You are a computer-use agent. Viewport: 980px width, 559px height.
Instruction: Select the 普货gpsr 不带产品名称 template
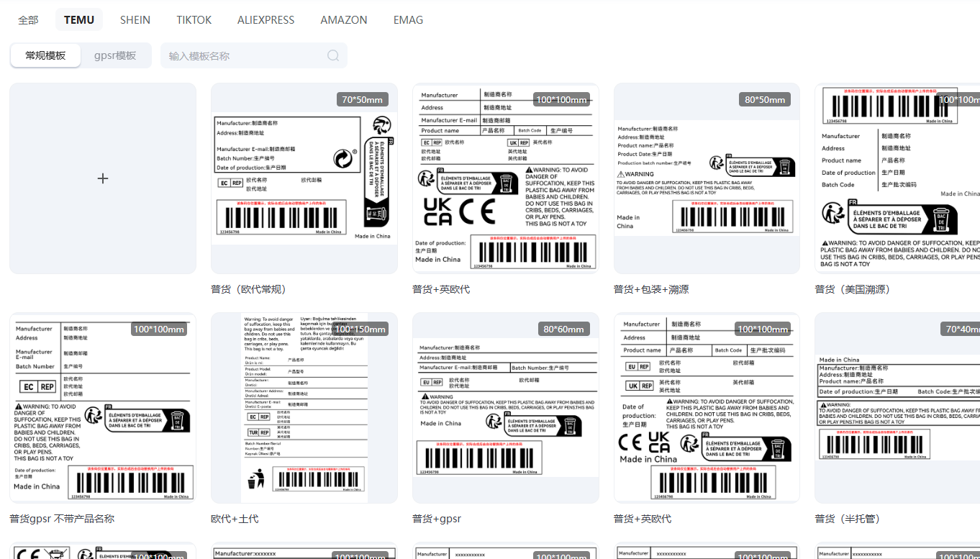point(103,408)
